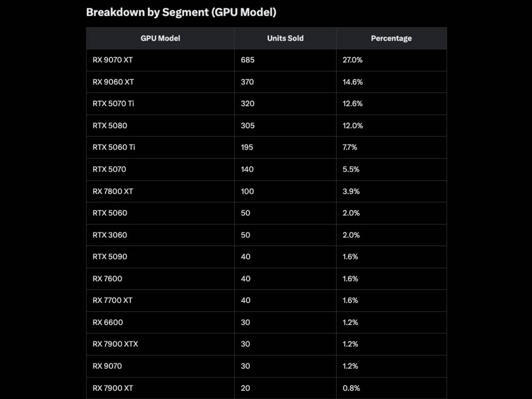The width and height of the screenshot is (532, 399).
Task: Click the Breakdown by Segment heading
Action: point(181,12)
